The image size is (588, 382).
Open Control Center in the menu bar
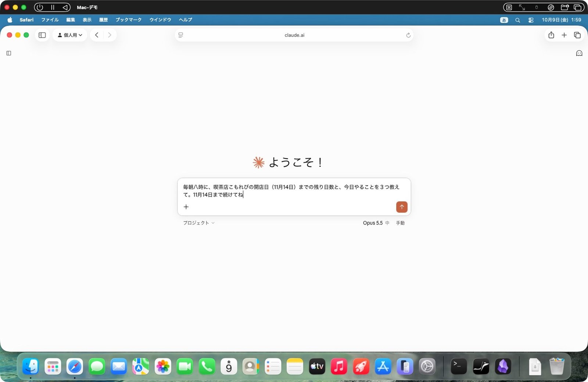tap(531, 20)
